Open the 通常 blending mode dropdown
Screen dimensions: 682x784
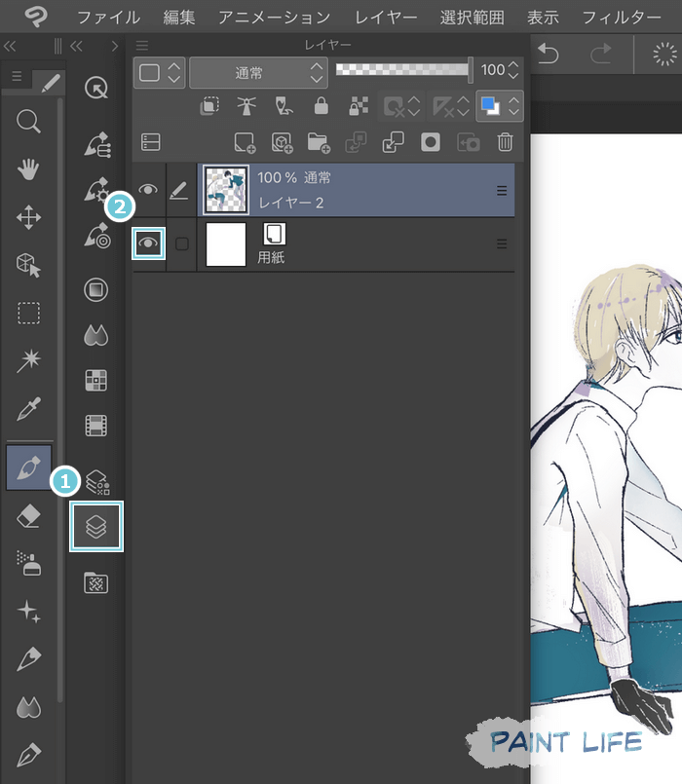(258, 73)
